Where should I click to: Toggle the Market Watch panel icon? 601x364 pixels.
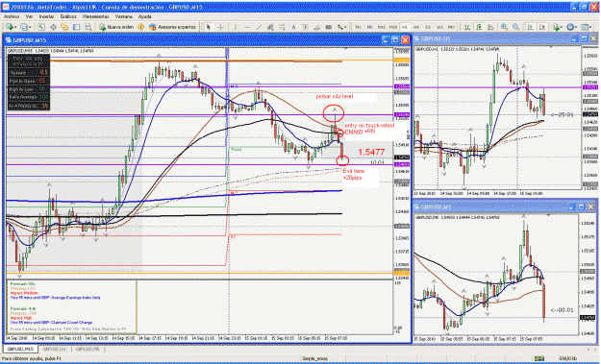click(41, 27)
